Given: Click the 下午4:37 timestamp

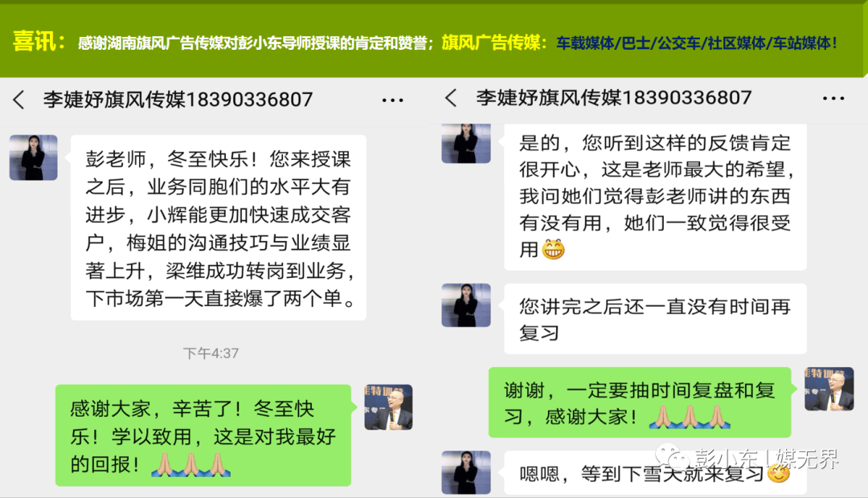Looking at the screenshot, I should pyautogui.click(x=211, y=353).
